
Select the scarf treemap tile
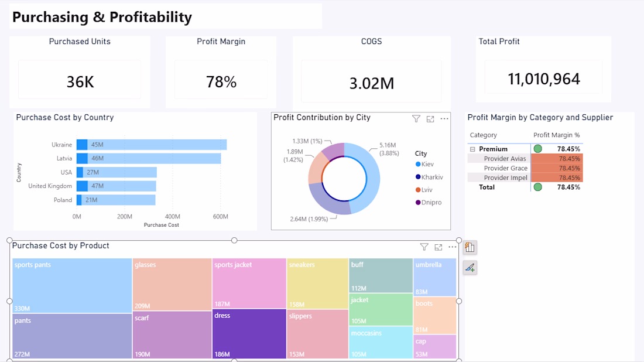[172, 335]
